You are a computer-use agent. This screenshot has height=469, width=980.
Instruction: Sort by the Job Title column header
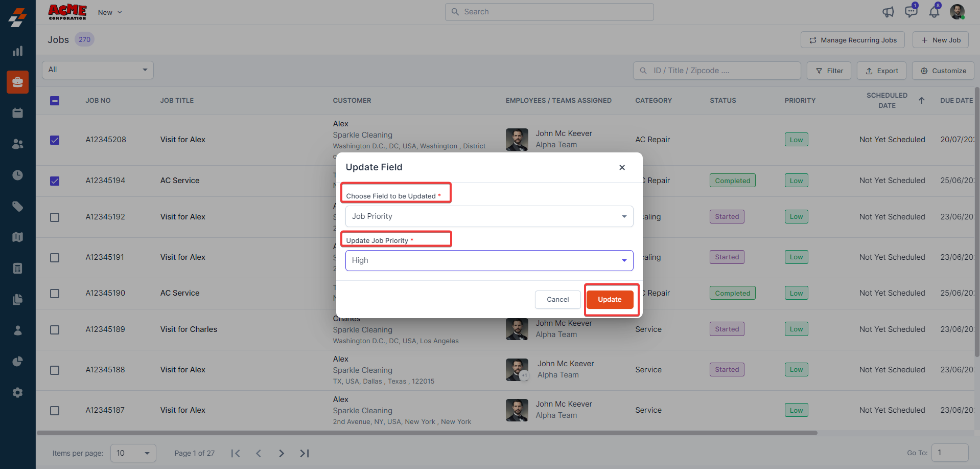coord(177,101)
